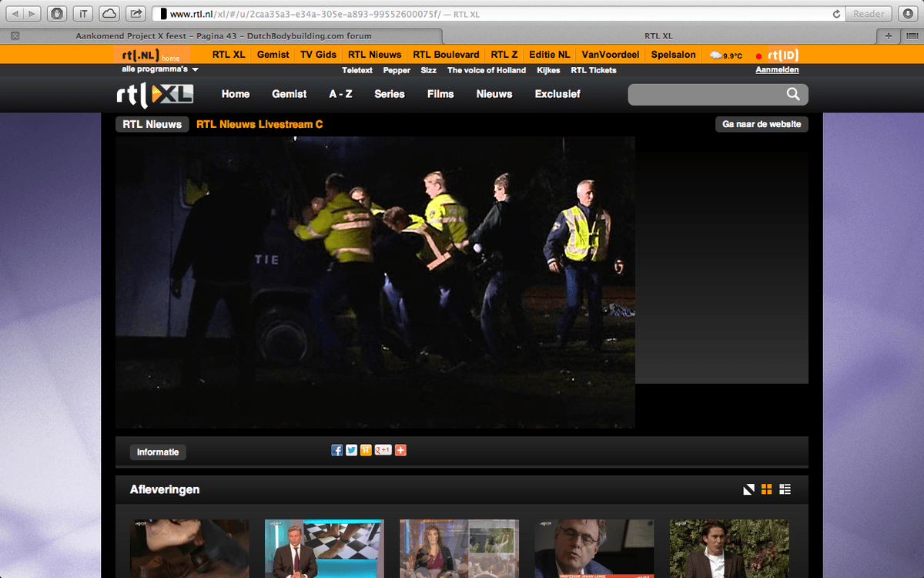Click the Twitter share icon
Image resolution: width=924 pixels, height=578 pixels.
pyautogui.click(x=351, y=450)
